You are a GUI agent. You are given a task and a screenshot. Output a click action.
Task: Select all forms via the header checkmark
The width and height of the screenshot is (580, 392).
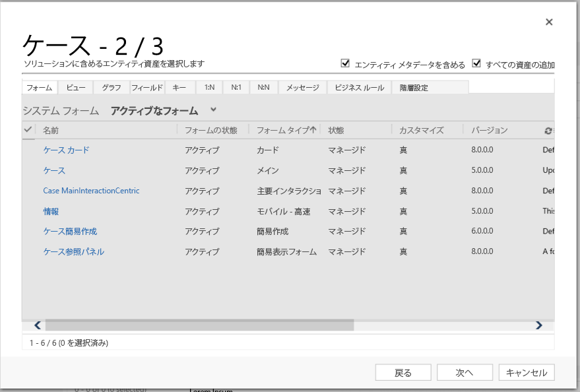click(28, 130)
